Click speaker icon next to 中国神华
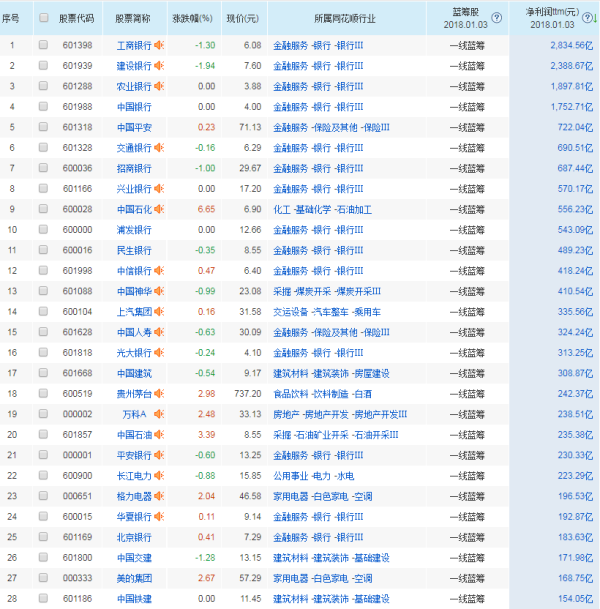This screenshot has height=609, width=600. pyautogui.click(x=159, y=291)
